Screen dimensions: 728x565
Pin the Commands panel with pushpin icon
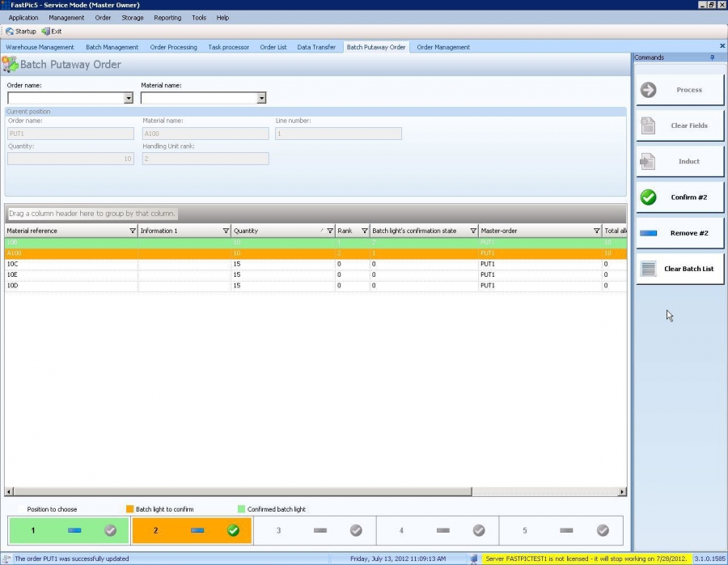pyautogui.click(x=713, y=57)
